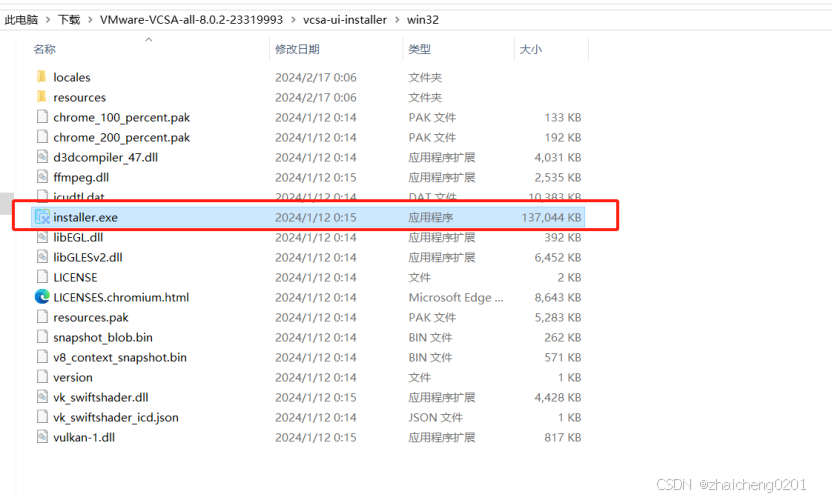Click the libEGL.dll file icon
Image resolution: width=832 pixels, height=500 pixels.
point(42,237)
